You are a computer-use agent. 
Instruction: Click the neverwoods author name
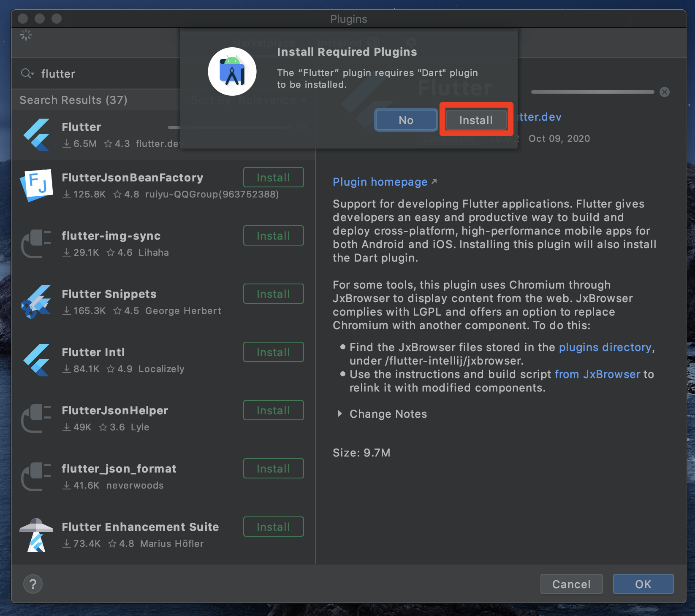coord(135,485)
